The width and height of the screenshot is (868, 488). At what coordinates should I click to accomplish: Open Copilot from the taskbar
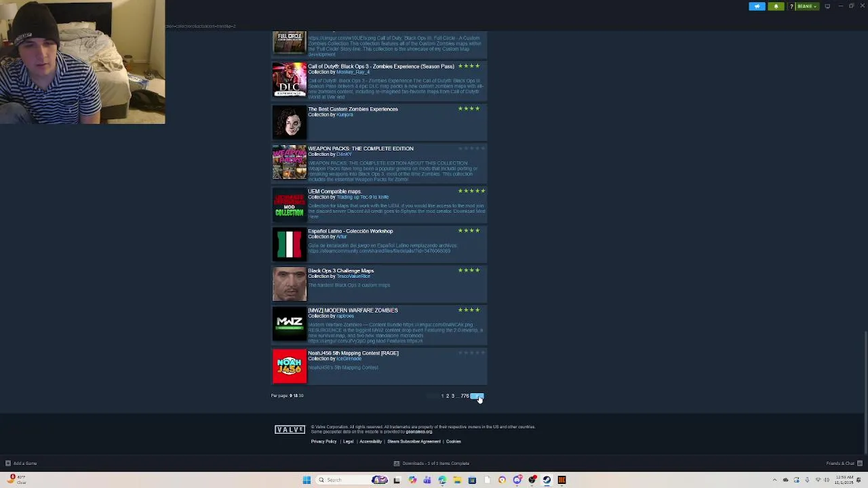coord(412,480)
